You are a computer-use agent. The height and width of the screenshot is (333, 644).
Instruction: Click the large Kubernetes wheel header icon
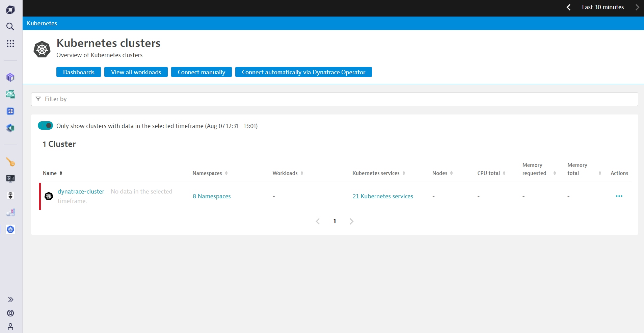click(x=42, y=49)
